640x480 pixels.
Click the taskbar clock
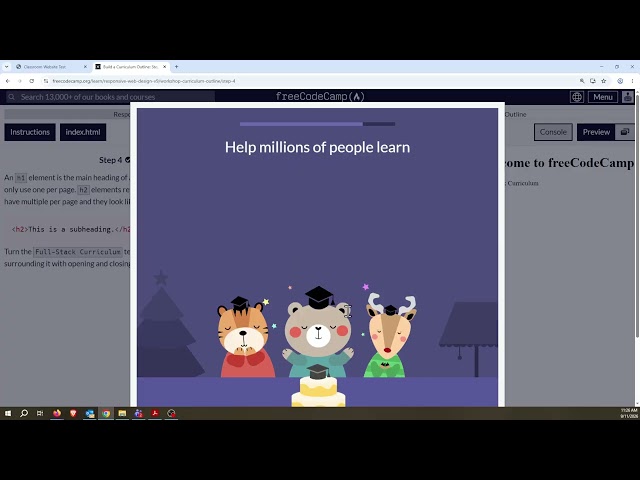(629, 413)
